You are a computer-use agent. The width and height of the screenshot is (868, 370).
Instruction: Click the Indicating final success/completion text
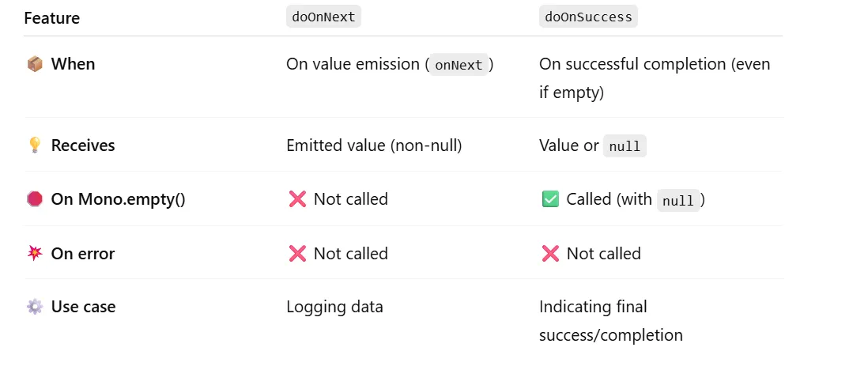click(610, 320)
